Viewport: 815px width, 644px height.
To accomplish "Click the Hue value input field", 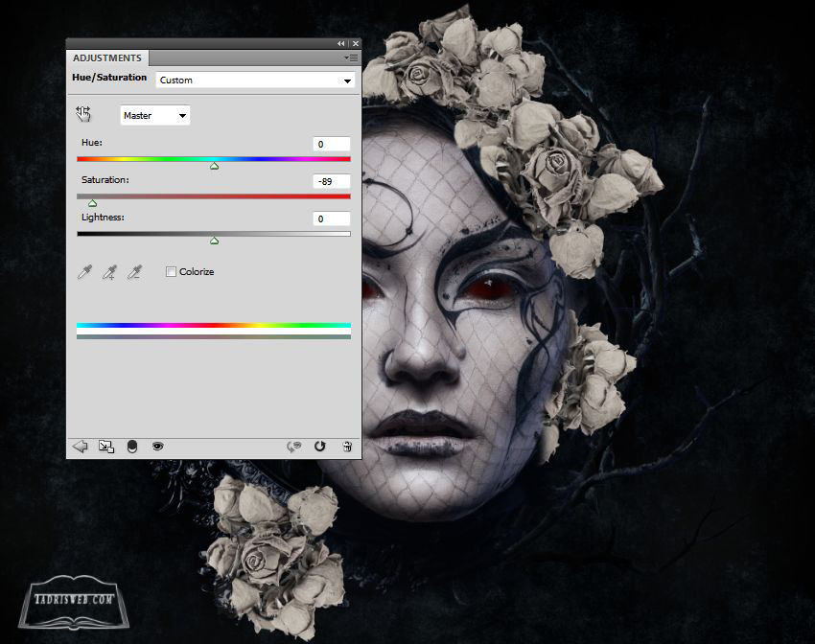I will [331, 144].
